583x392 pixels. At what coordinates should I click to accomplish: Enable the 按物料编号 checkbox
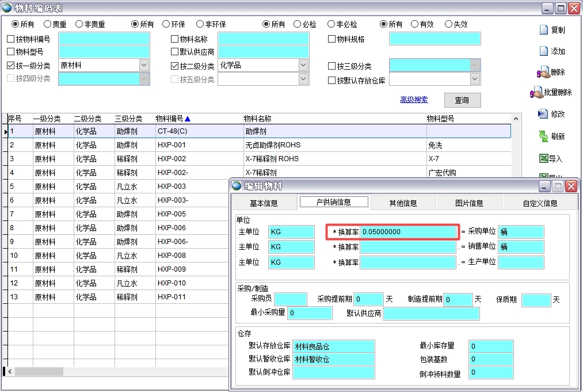pos(11,40)
